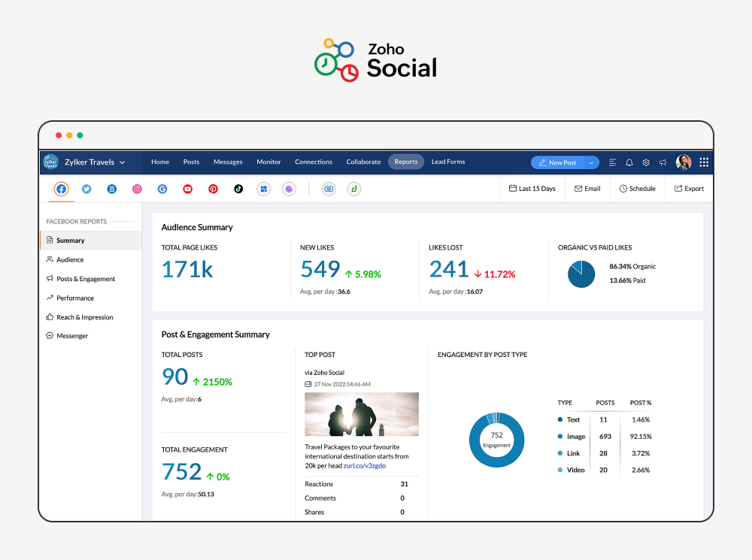Select Summary in Facebook Reports sidebar
Image resolution: width=752 pixels, height=560 pixels.
(x=91, y=241)
